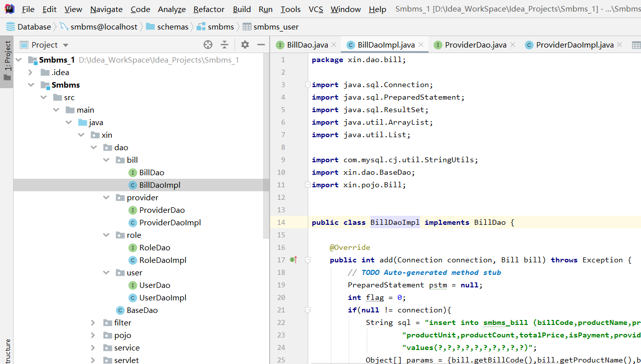Image resolution: width=641 pixels, height=364 pixels.
Task: Open the File menu
Action: coord(28,9)
